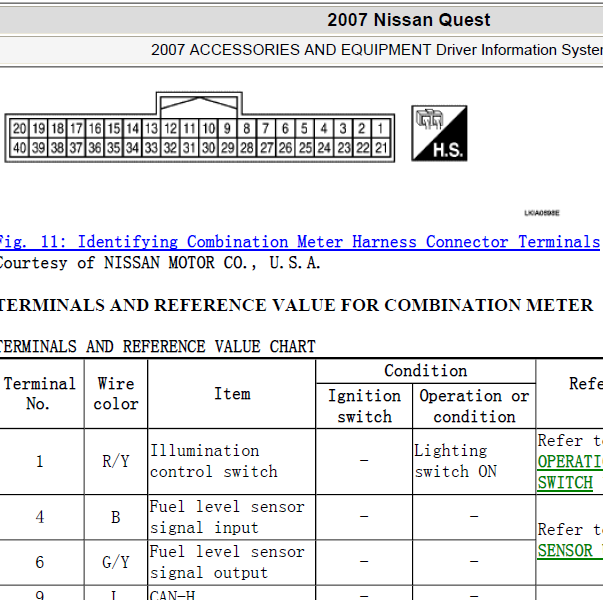Click the LKIA figure code label
This screenshot has height=600, width=603.
click(542, 213)
